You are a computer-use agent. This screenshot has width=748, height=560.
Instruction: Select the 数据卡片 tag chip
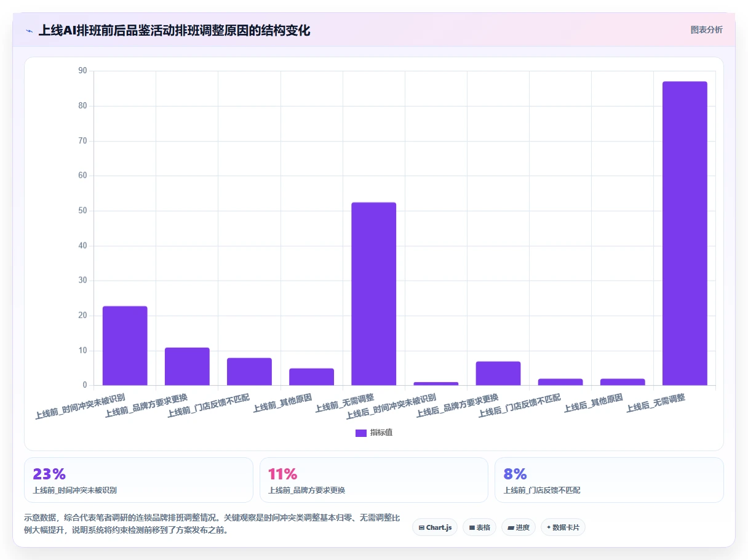coord(563,527)
